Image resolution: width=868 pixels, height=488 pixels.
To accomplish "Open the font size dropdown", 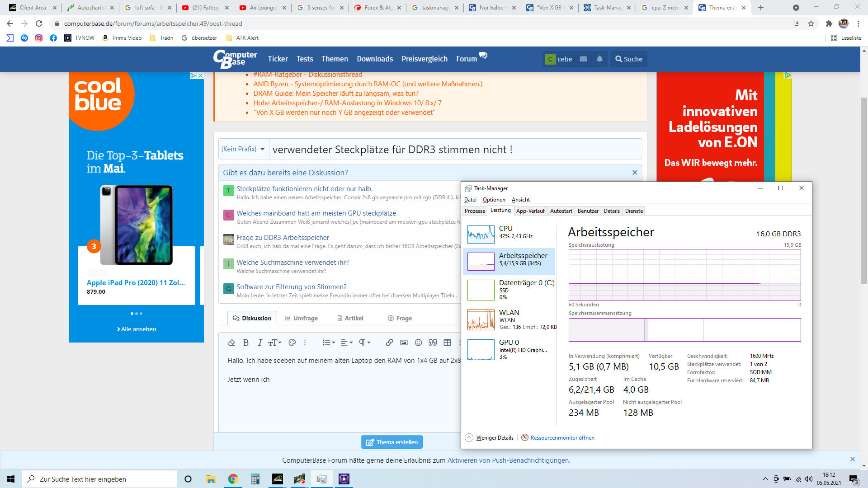I will [x=274, y=343].
